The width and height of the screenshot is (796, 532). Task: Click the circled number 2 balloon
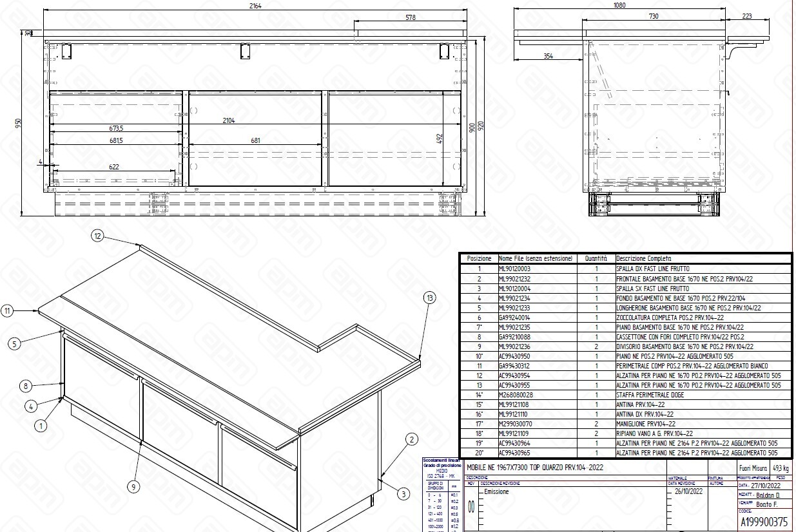411,440
